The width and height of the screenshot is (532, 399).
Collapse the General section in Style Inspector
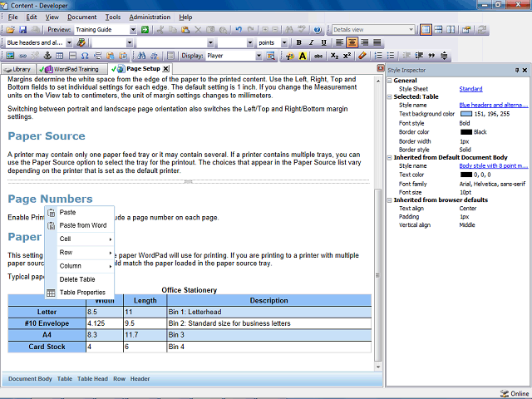(x=390, y=81)
